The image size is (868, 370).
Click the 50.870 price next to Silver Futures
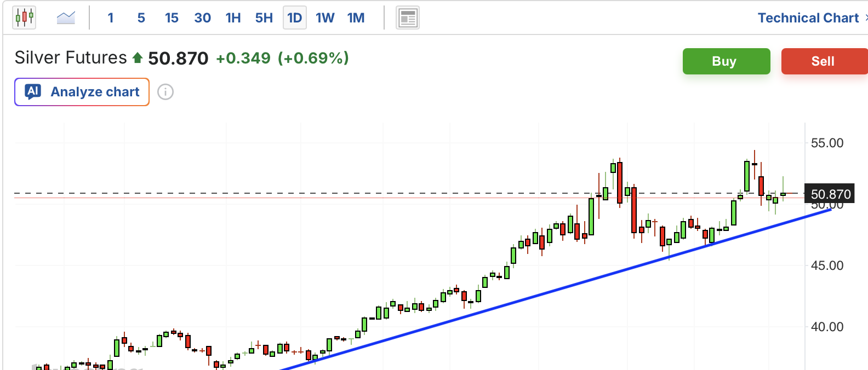coord(178,58)
